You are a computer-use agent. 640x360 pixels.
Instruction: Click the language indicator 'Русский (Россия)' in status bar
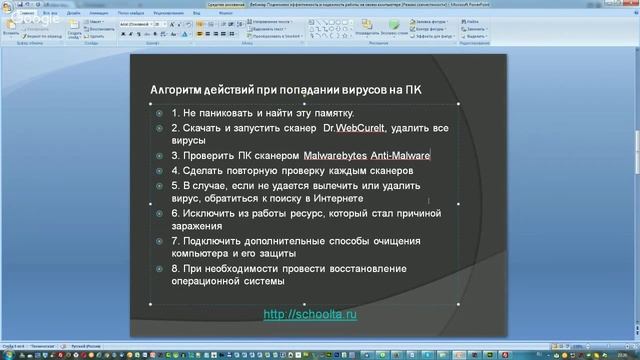[86, 347]
